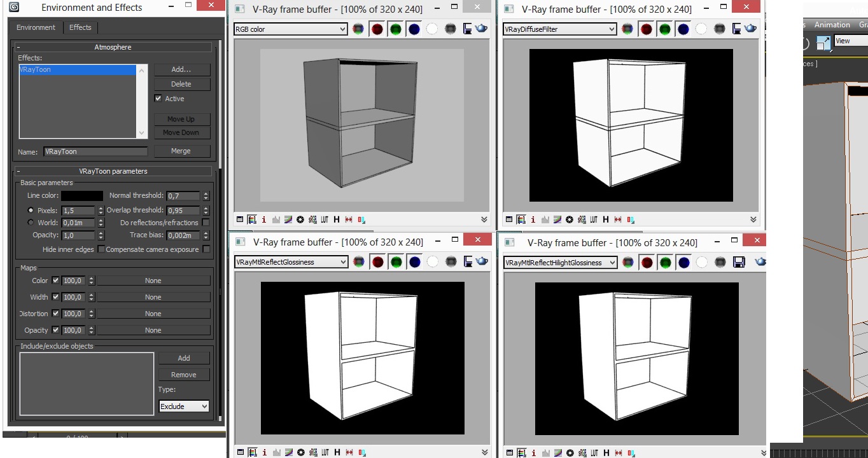868x458 pixels.
Task: Click Remove in Include/exclude objects
Action: [184, 375]
